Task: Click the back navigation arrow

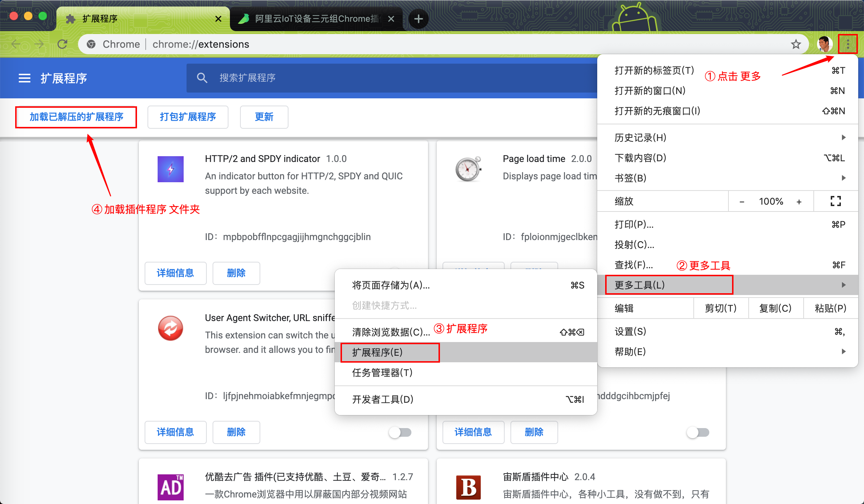Action: pos(16,44)
